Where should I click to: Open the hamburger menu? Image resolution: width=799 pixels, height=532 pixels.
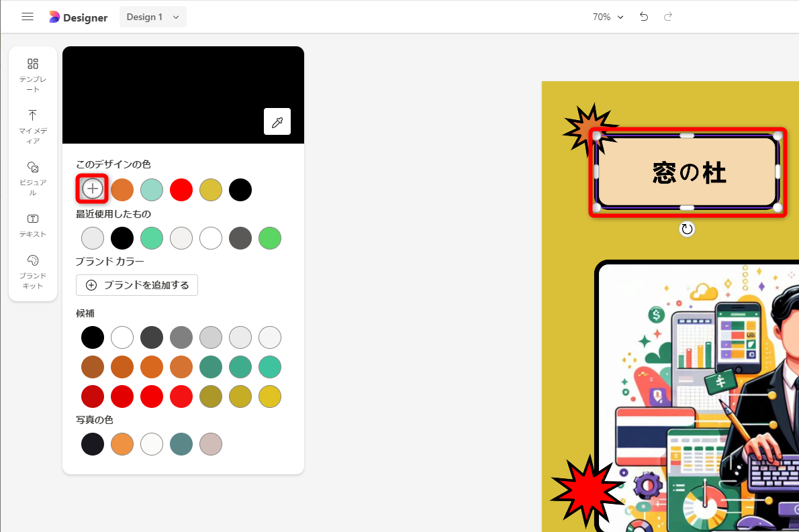click(x=28, y=17)
